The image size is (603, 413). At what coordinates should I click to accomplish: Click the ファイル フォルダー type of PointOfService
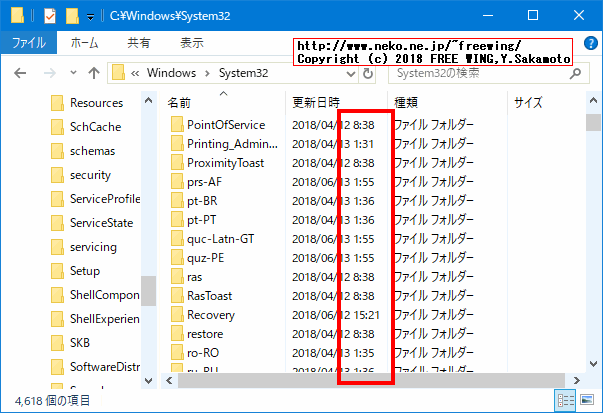434,125
